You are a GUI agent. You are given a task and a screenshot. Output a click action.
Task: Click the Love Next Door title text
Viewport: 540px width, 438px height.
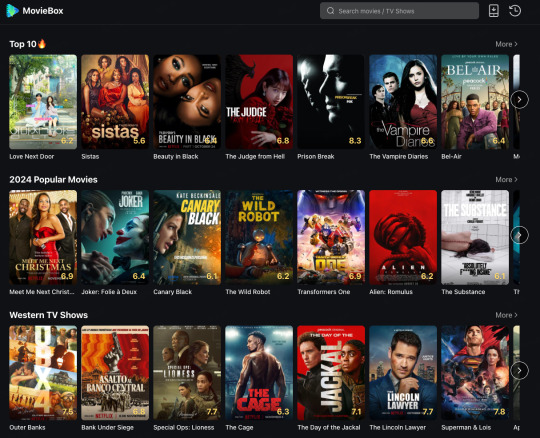tap(32, 156)
